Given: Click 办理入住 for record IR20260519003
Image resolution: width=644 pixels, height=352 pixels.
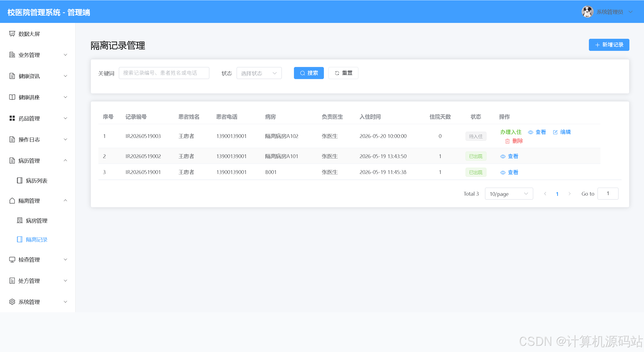Looking at the screenshot, I should [511, 132].
